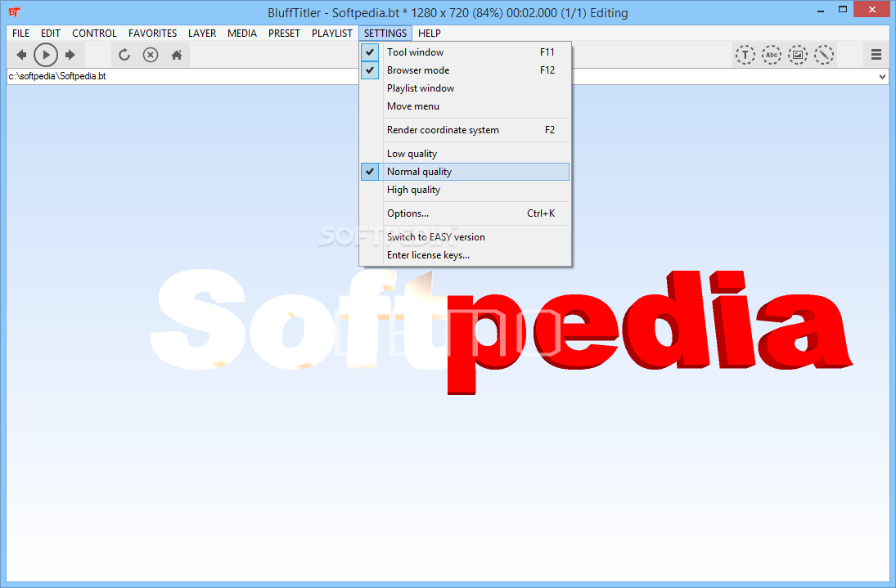Open the CONTROL menu

point(94,33)
